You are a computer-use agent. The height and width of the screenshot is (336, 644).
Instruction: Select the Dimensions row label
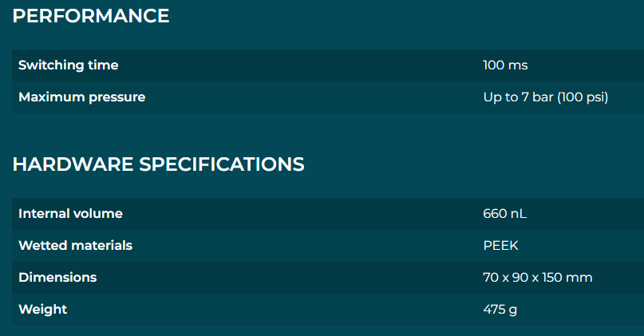tap(57, 277)
